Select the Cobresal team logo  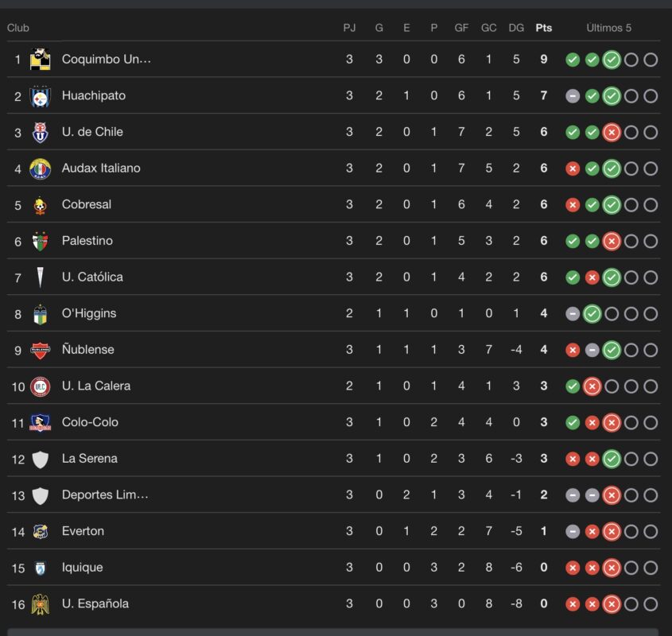coord(40,205)
